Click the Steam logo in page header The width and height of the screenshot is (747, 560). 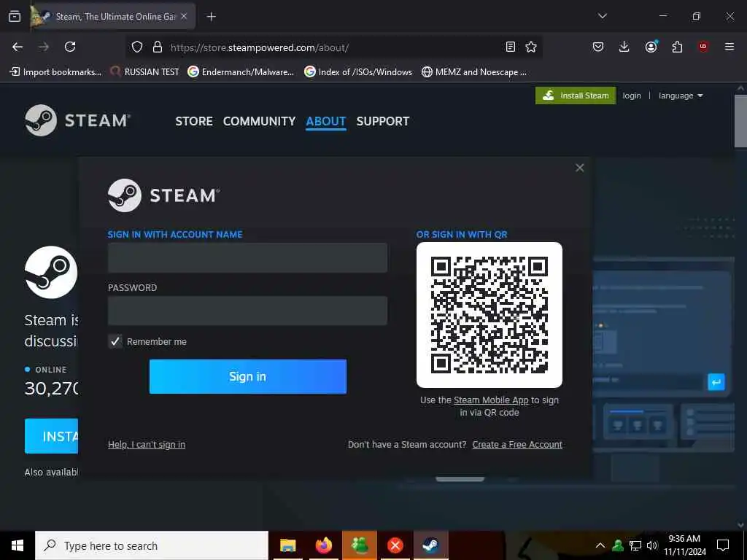pyautogui.click(x=77, y=120)
